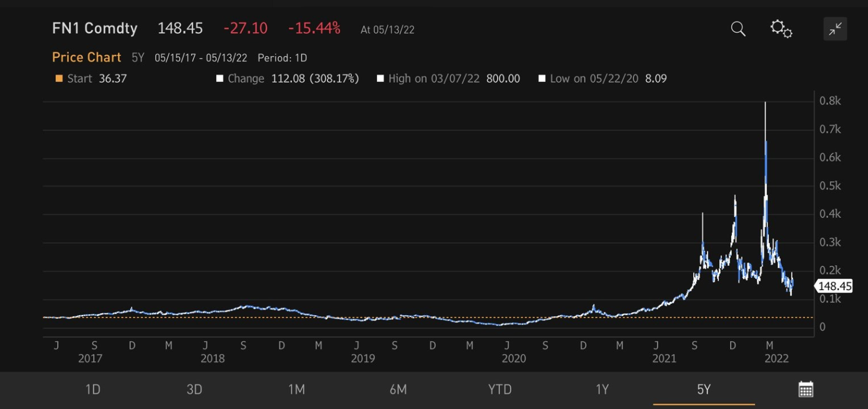Open the calendar date range icon

[806, 389]
